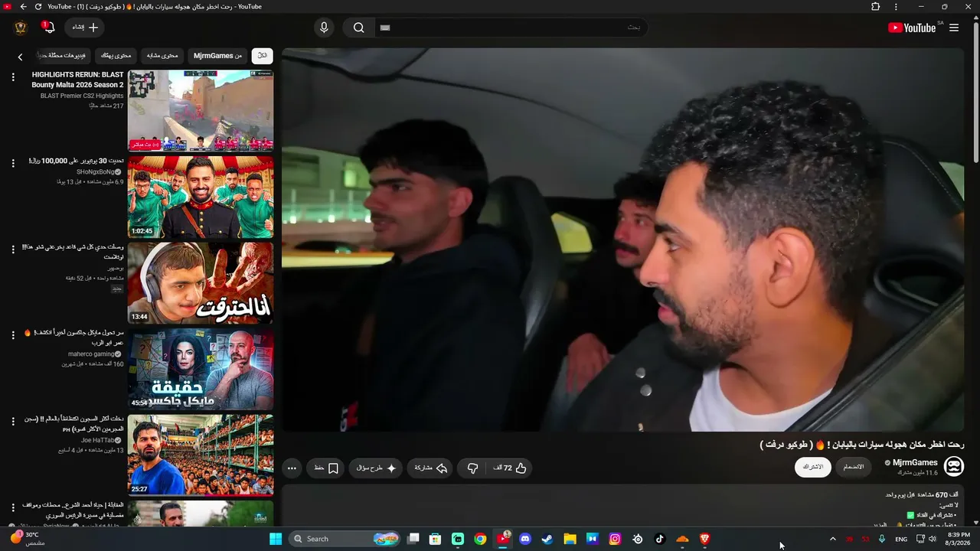Open Discord from the taskbar
The width and height of the screenshot is (980, 551).
525,539
